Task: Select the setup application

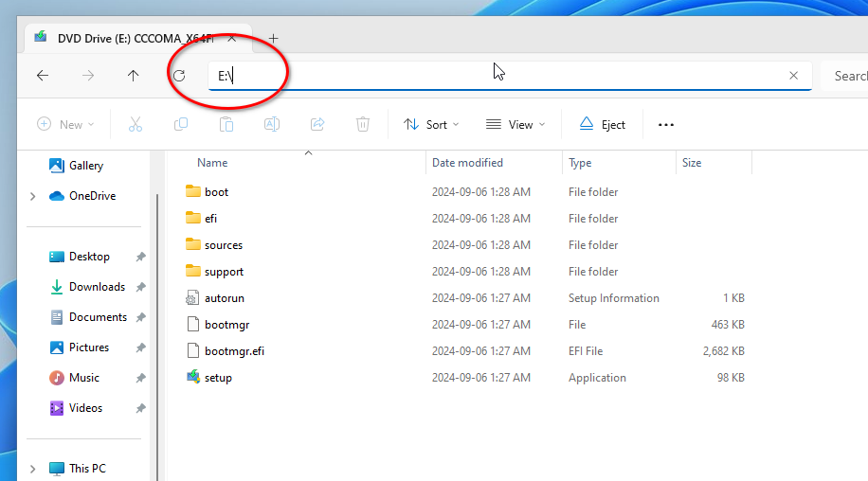Action: 218,378
